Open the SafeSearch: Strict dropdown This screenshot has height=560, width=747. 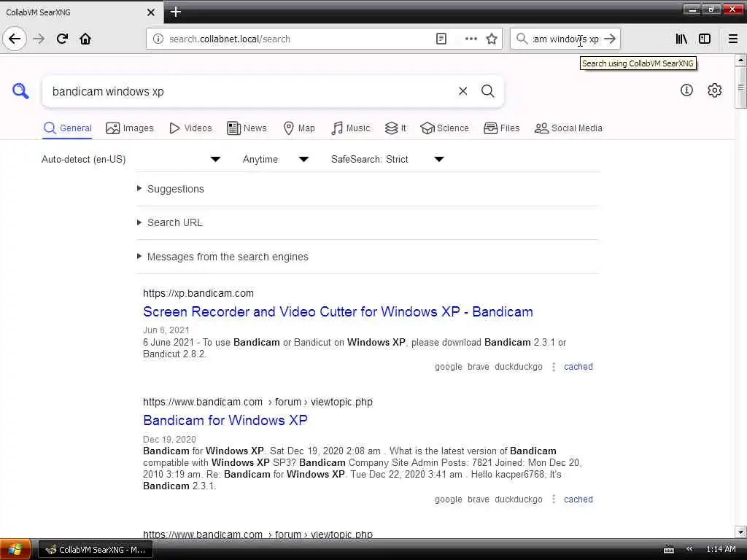click(388, 159)
